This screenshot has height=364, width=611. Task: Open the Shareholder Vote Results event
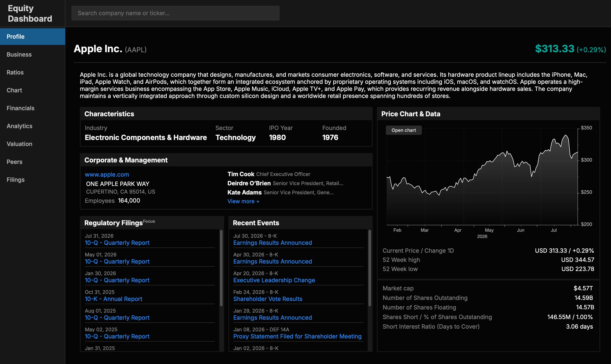click(267, 299)
